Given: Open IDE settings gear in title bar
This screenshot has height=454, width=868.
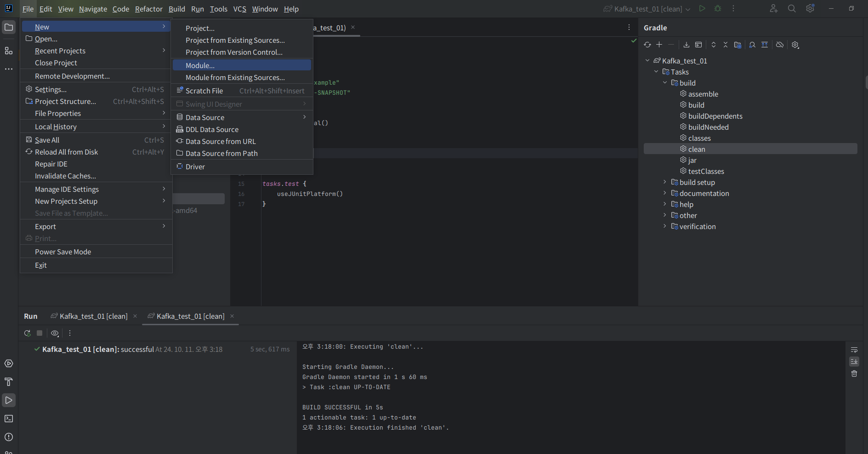Looking at the screenshot, I should pyautogui.click(x=810, y=8).
